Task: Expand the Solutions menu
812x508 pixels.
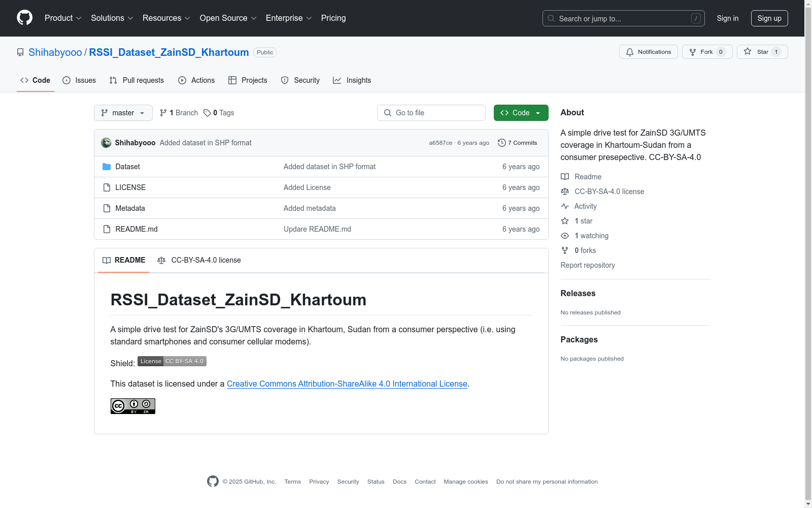Action: (112, 18)
